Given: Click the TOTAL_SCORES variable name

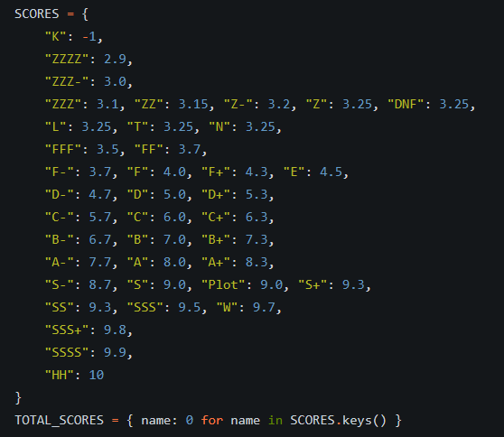Looking at the screenshot, I should point(60,420).
